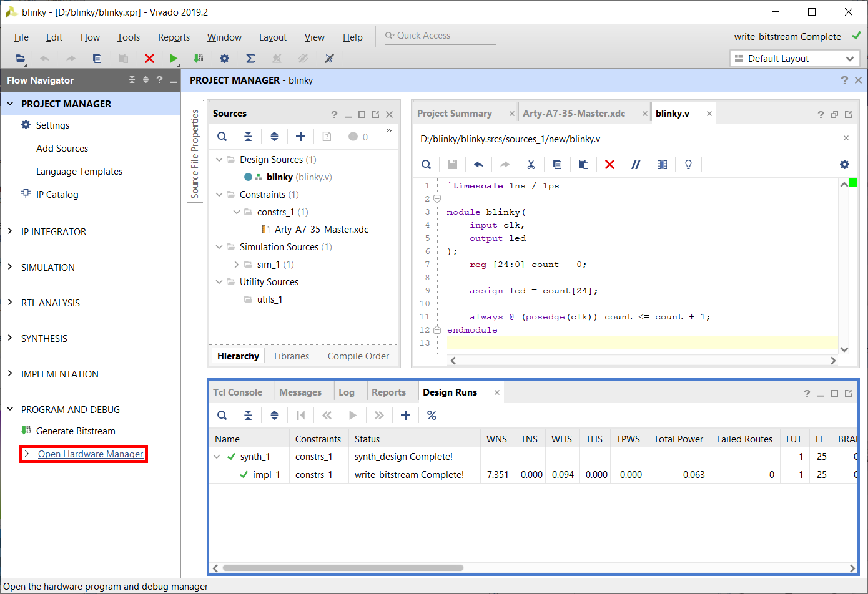The width and height of the screenshot is (868, 594).
Task: Collapse the PROGRAM AND DEBUG section
Action: pos(10,409)
